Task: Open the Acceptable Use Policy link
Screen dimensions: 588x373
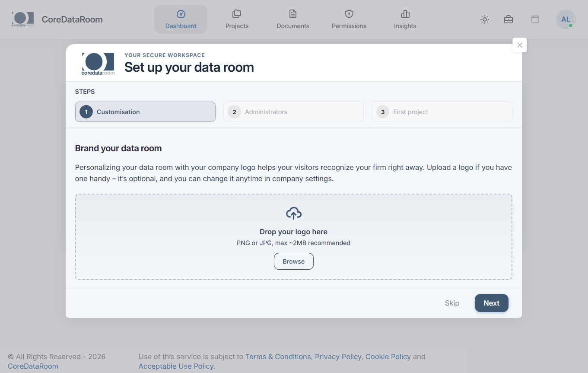Action: (x=176, y=366)
